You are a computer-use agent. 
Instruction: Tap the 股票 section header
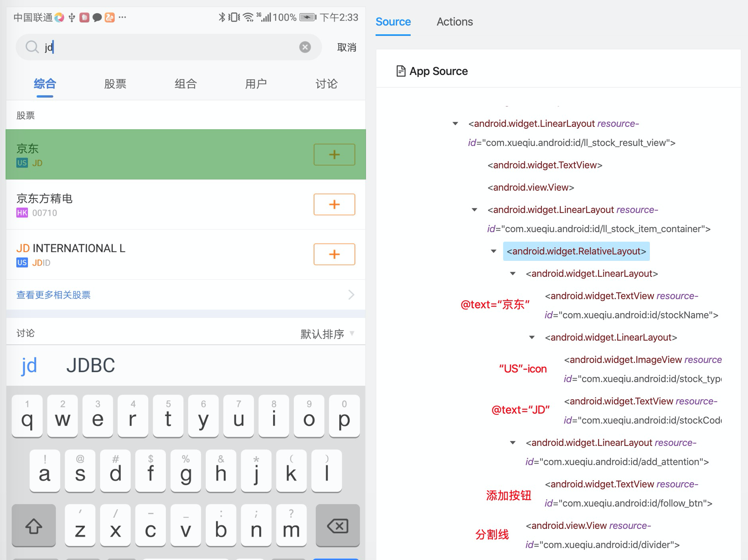(x=26, y=116)
